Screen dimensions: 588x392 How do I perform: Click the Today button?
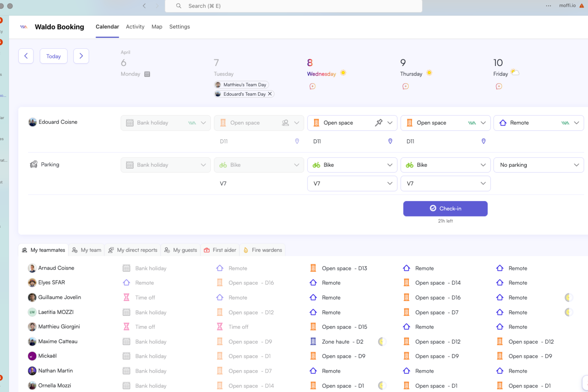(x=53, y=56)
